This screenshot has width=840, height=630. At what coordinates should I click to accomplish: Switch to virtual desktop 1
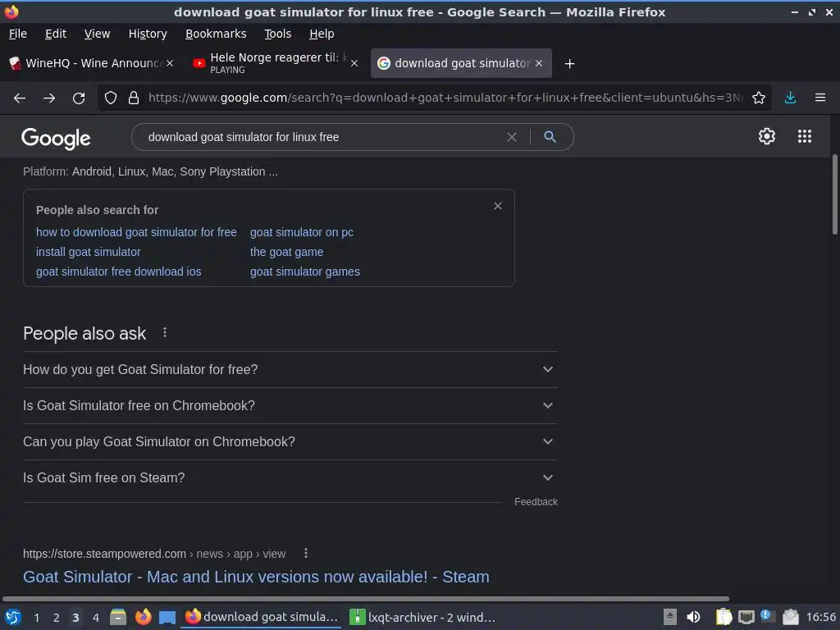(36, 617)
